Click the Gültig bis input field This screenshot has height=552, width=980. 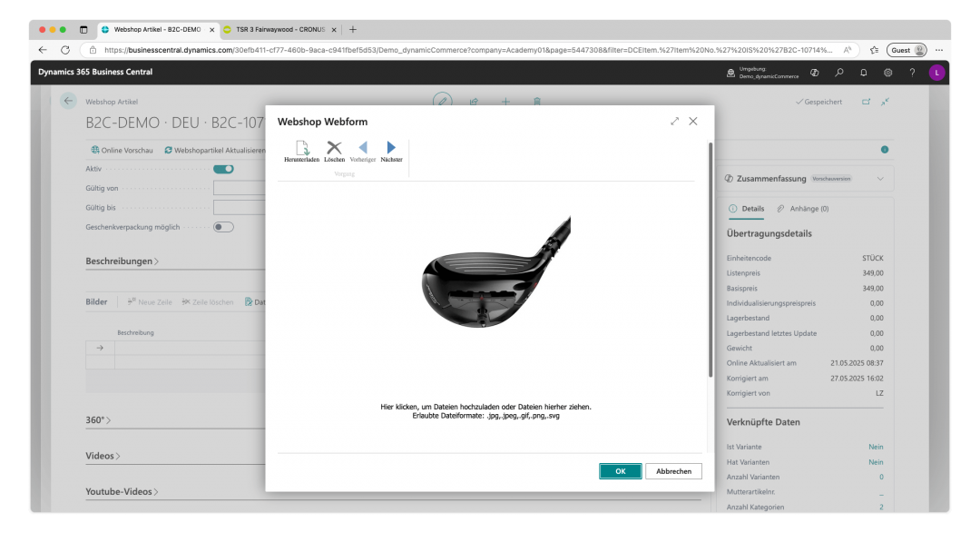click(240, 208)
